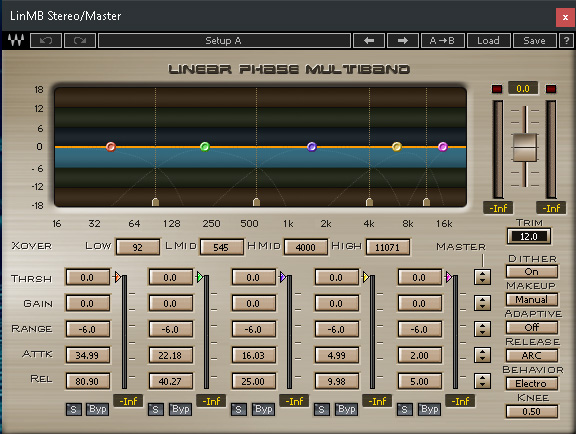Screen dimensions: 576x434
Task: Toggle Adaptive Off button
Action: click(532, 327)
